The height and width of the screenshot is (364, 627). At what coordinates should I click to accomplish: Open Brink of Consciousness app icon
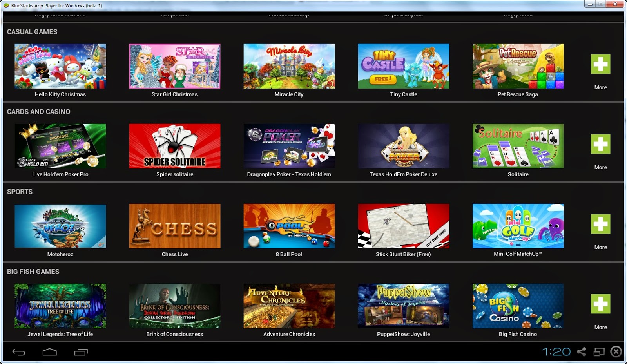175,306
